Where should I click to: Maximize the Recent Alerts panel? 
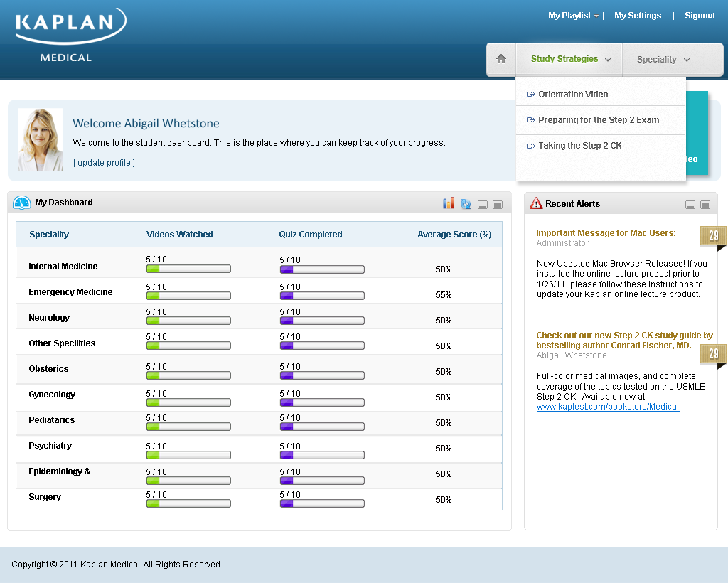[705, 205]
